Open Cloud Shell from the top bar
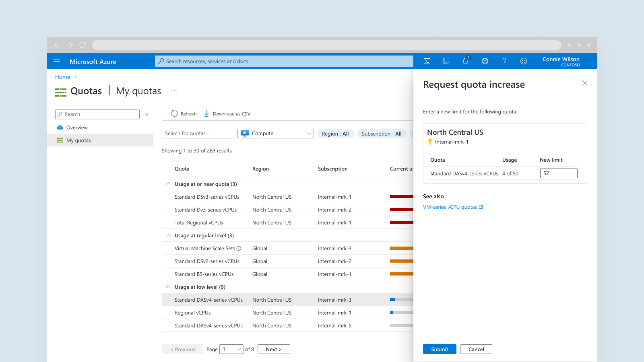The height and width of the screenshot is (362, 644). [x=427, y=61]
